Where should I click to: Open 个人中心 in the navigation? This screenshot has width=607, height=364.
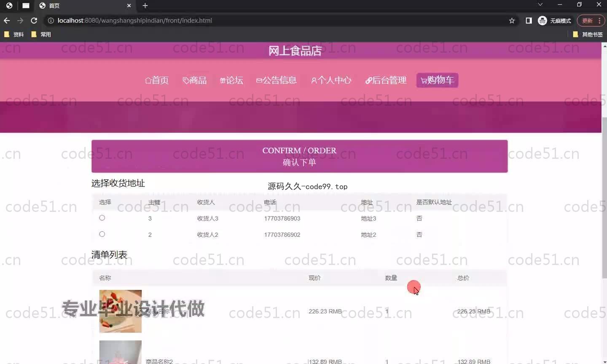click(331, 80)
